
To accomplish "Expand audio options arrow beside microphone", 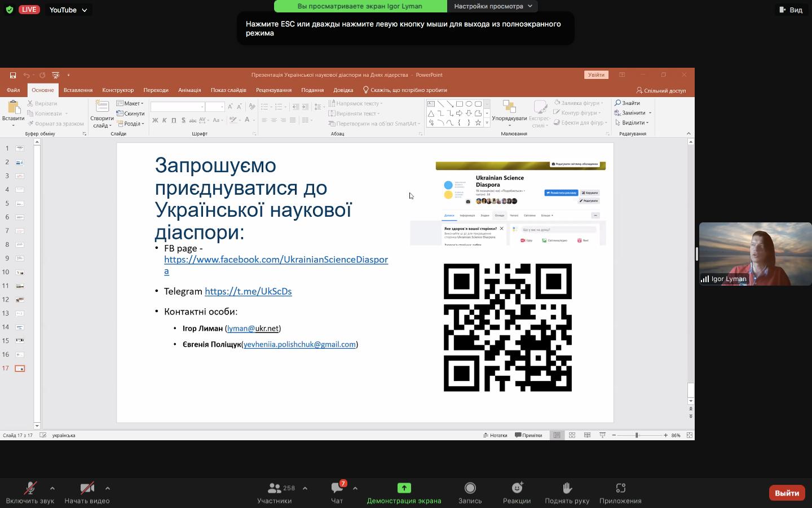I will point(52,488).
